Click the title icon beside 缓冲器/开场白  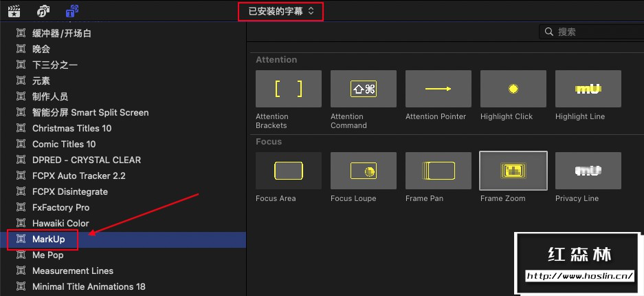21,33
